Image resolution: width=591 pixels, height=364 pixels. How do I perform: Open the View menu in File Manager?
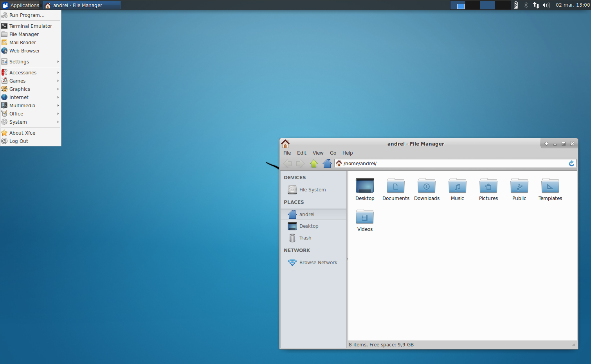(318, 153)
